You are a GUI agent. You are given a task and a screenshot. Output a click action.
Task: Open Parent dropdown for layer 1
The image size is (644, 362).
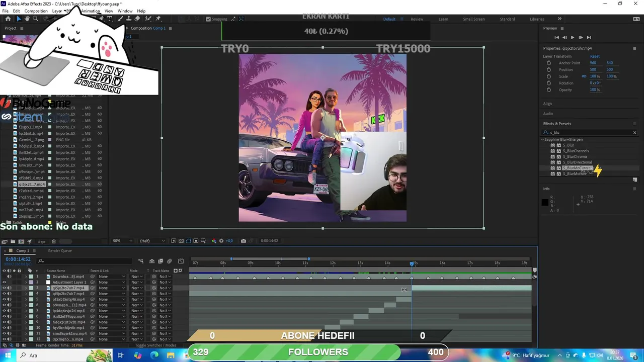(111, 277)
